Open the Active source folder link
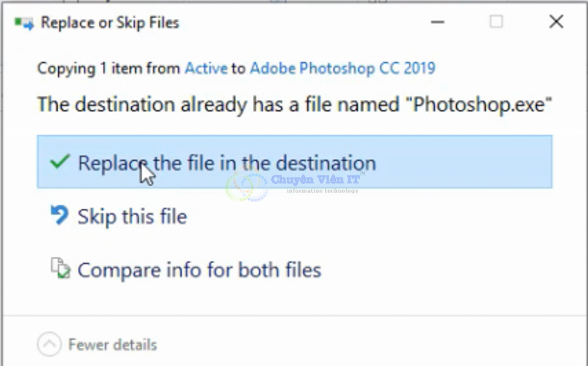The width and height of the screenshot is (588, 366). (206, 68)
